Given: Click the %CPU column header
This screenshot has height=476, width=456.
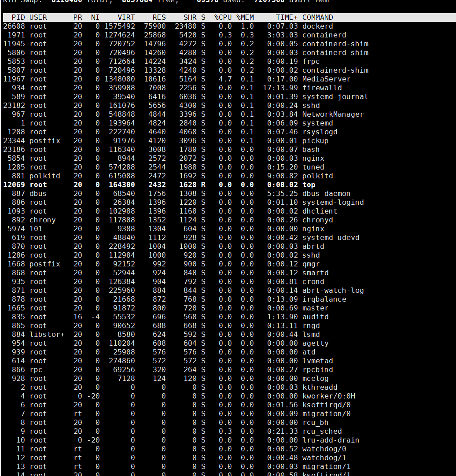Looking at the screenshot, I should coord(223,18).
